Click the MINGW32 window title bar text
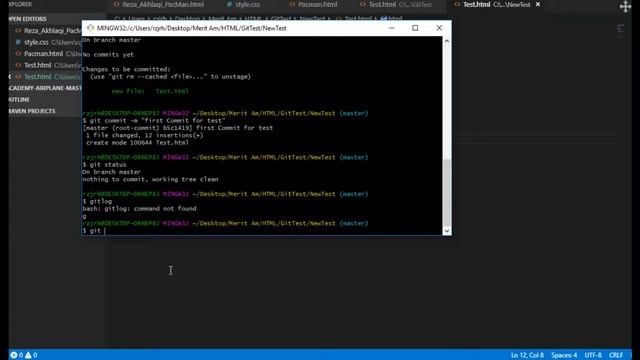This screenshot has width=640, height=360. pos(192,28)
